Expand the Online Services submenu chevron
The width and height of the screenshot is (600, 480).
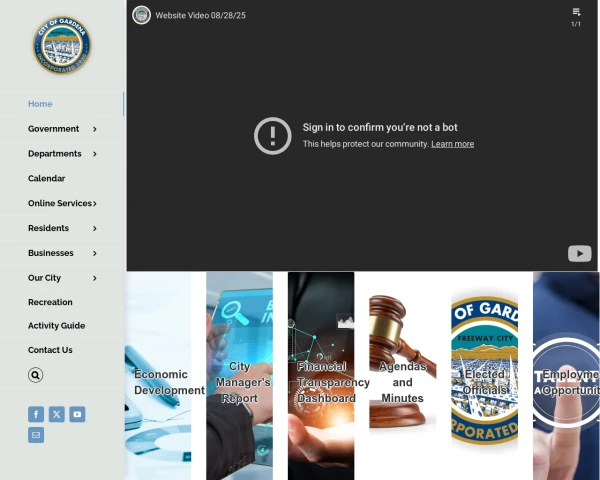click(95, 204)
